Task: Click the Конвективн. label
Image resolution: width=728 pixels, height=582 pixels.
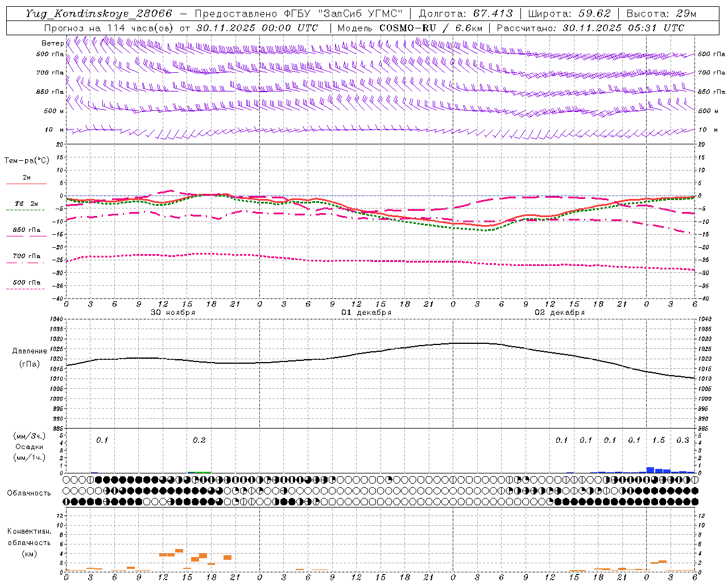Action: [29, 531]
